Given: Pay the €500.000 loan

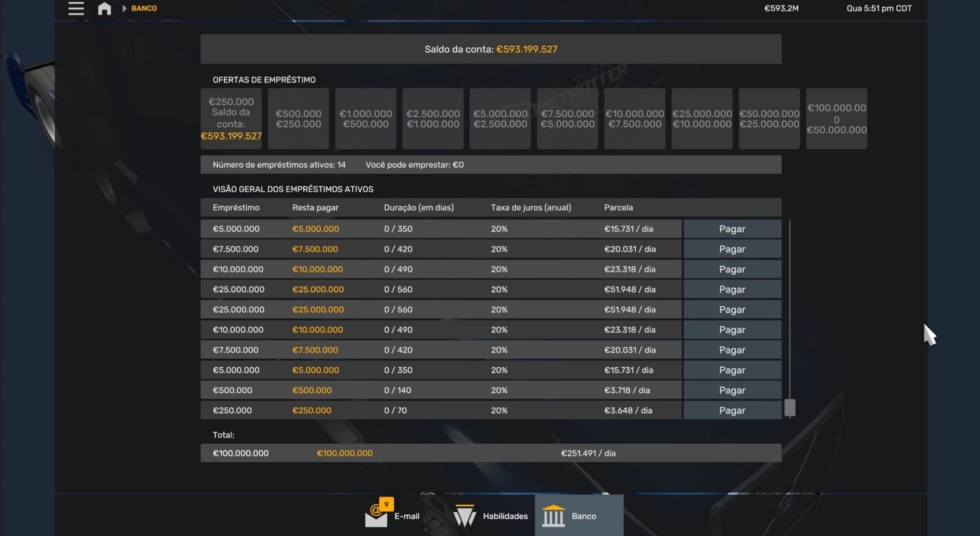Looking at the screenshot, I should pyautogui.click(x=732, y=390).
